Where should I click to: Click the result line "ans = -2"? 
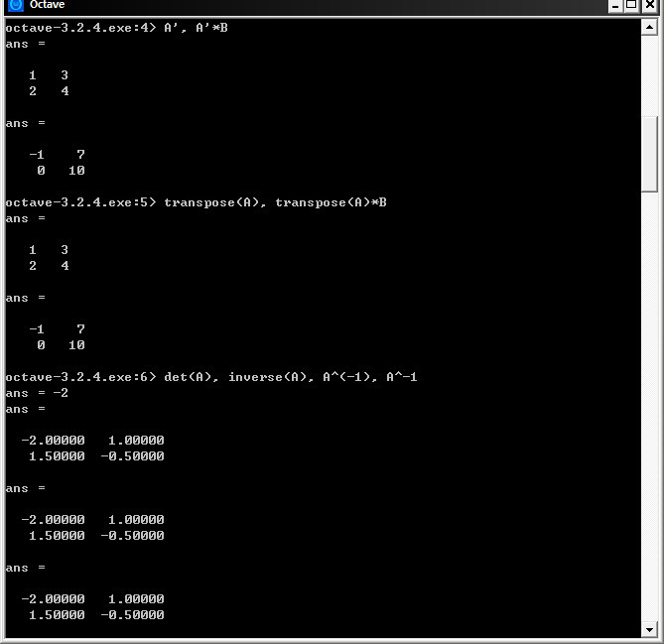tap(37, 393)
